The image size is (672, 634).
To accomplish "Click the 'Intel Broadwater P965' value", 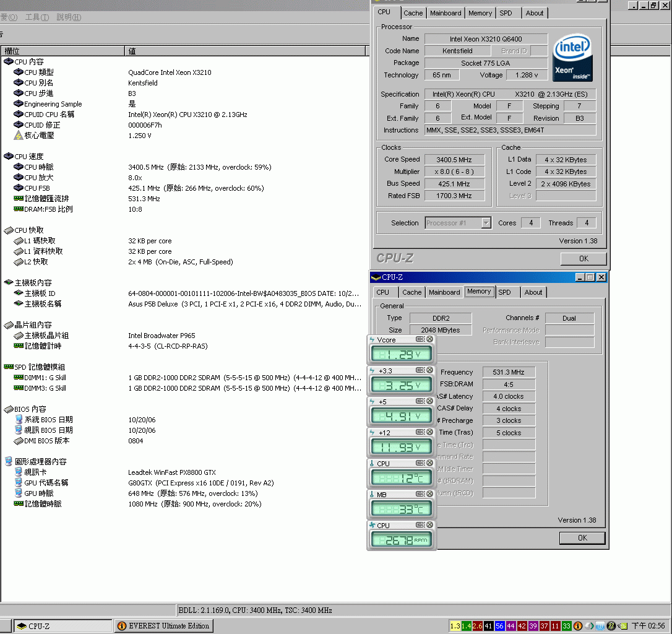I will click(x=162, y=336).
